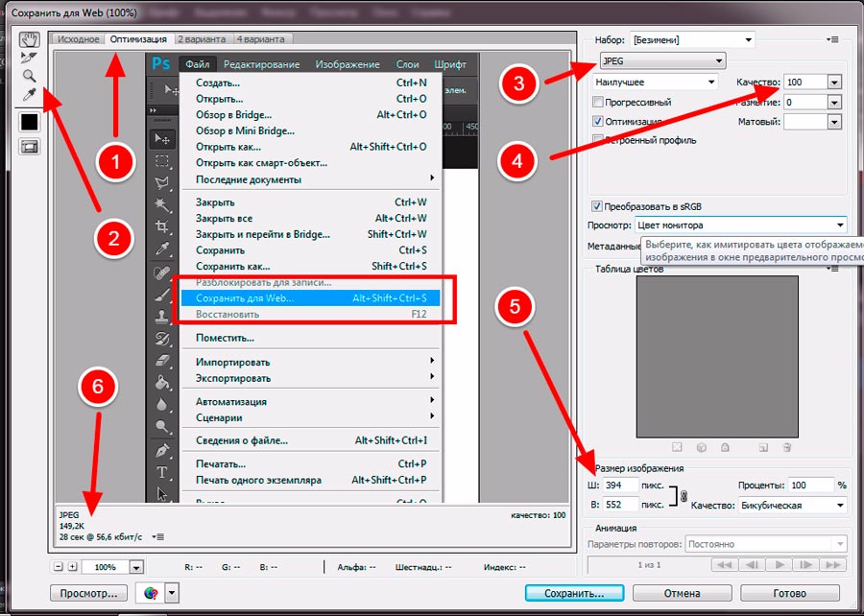Click the Размытие value field
Screen dimensions: 864x616
click(x=805, y=103)
